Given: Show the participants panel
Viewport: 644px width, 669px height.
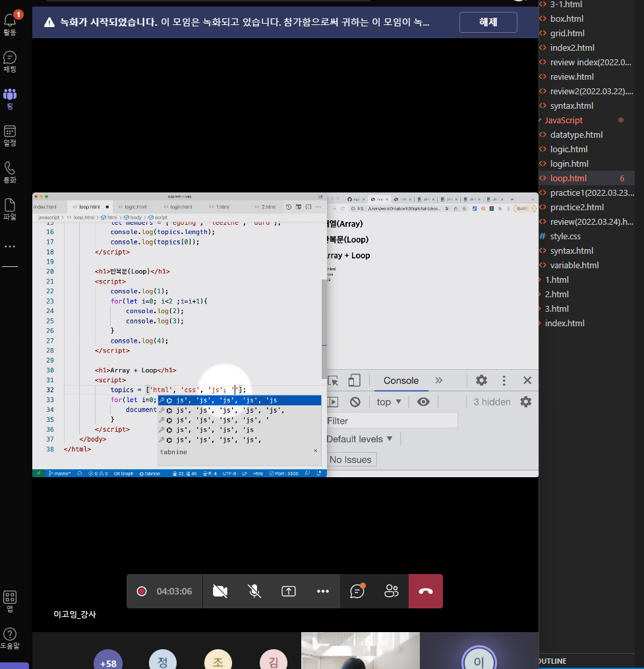Looking at the screenshot, I should (x=392, y=591).
